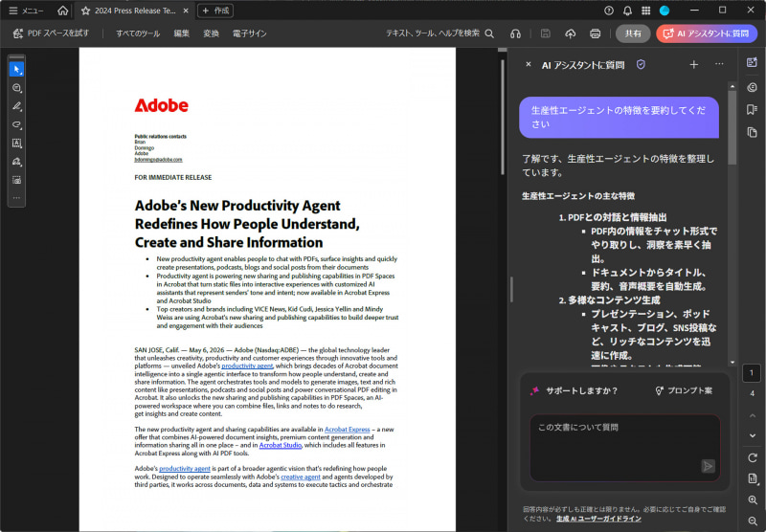Click the AI アシスタントに質問 toolbar button

tap(707, 33)
